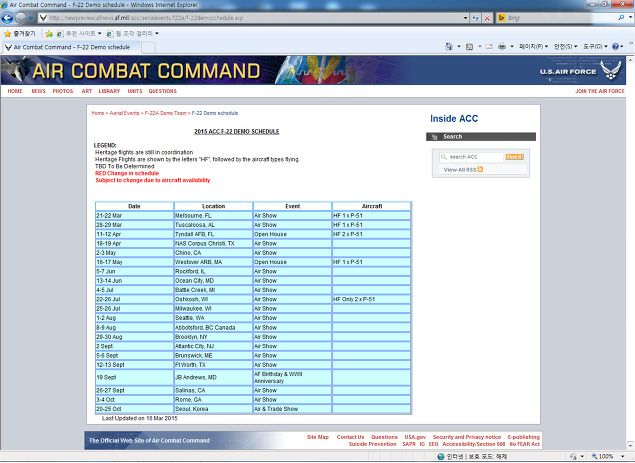635x463 pixels.
Task: Click the browser Back arrow button
Action: pos(7,18)
